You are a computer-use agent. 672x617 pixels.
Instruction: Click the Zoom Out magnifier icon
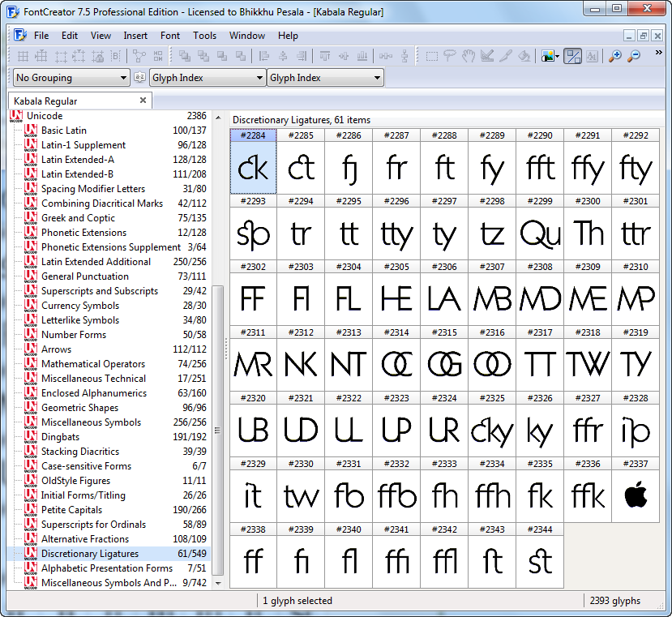pos(633,56)
